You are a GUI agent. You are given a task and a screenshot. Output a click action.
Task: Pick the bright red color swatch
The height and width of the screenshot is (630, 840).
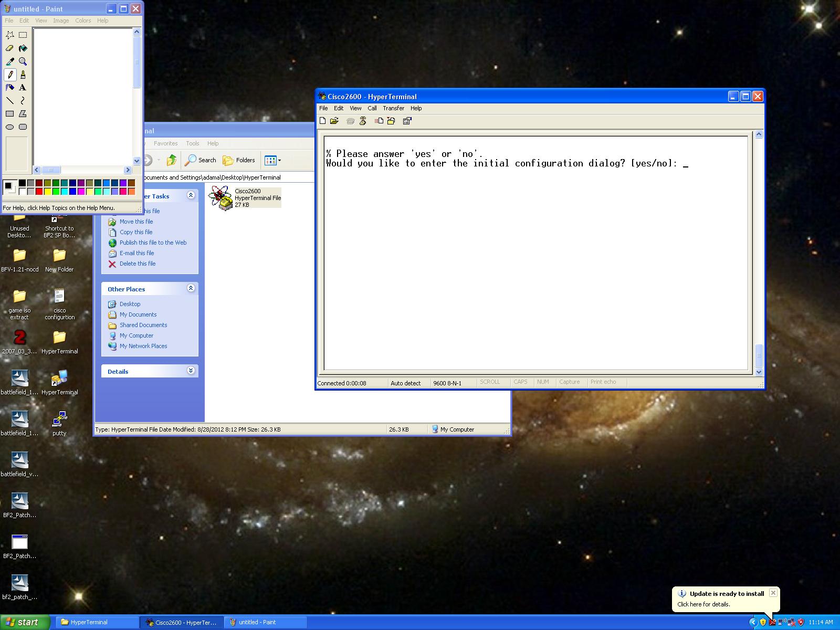(x=39, y=191)
